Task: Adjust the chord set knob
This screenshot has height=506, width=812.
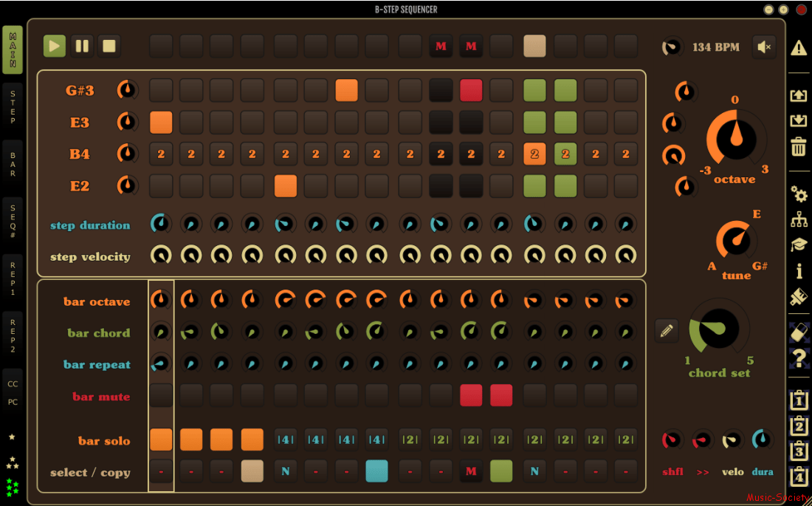Action: [719, 329]
